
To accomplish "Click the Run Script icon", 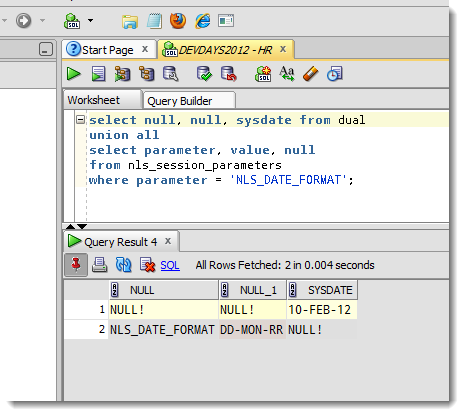I will tap(98, 74).
